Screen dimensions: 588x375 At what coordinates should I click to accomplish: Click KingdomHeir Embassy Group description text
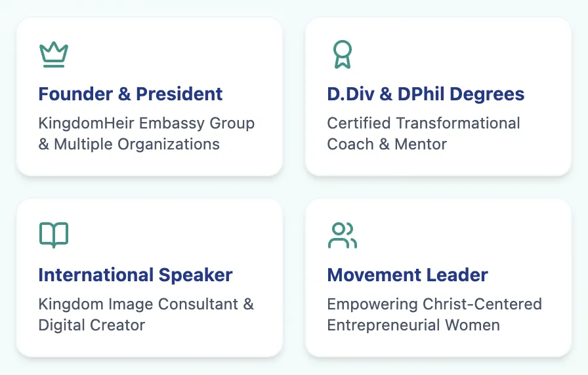coord(146,123)
